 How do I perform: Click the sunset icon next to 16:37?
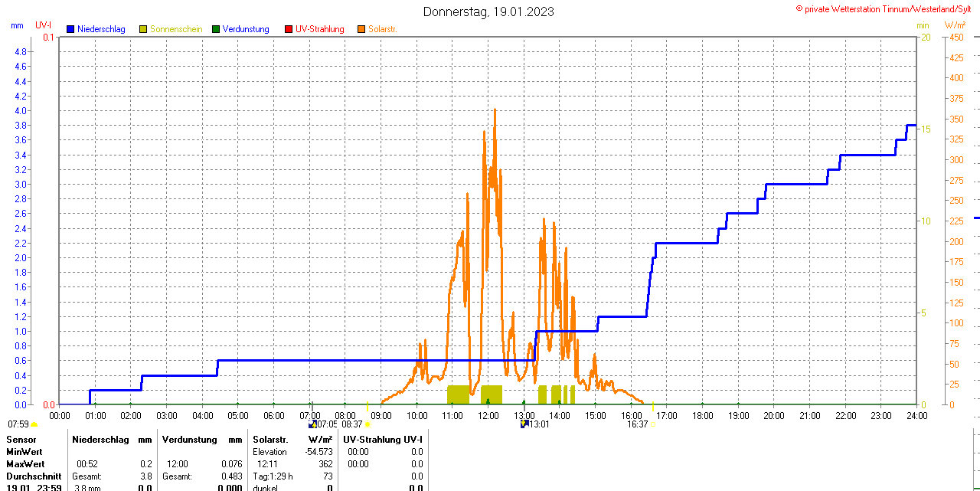click(653, 424)
